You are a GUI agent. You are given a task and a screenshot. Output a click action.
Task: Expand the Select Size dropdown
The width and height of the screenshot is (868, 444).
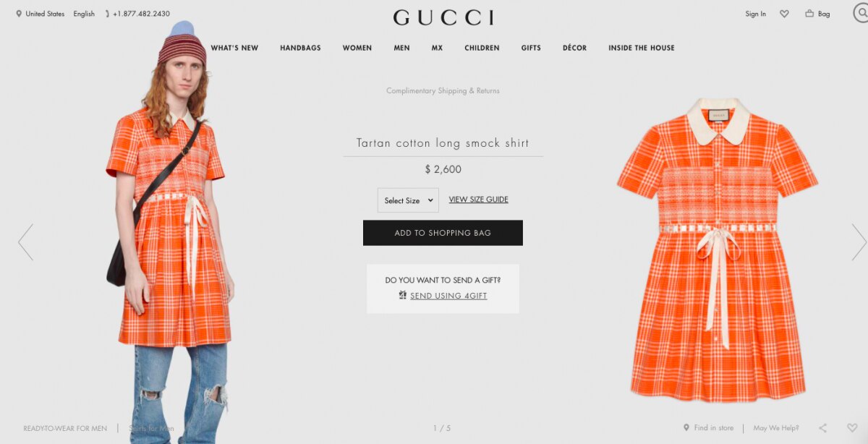click(408, 200)
